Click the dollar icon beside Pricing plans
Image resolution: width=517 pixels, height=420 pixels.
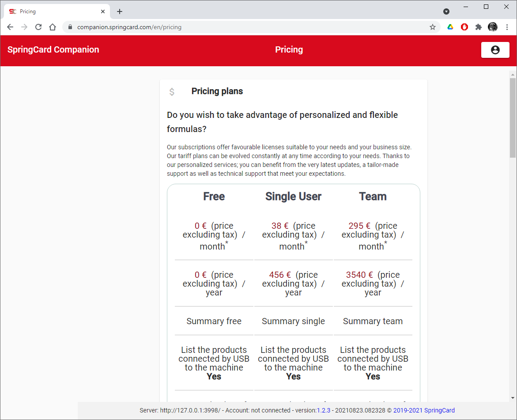pos(172,91)
